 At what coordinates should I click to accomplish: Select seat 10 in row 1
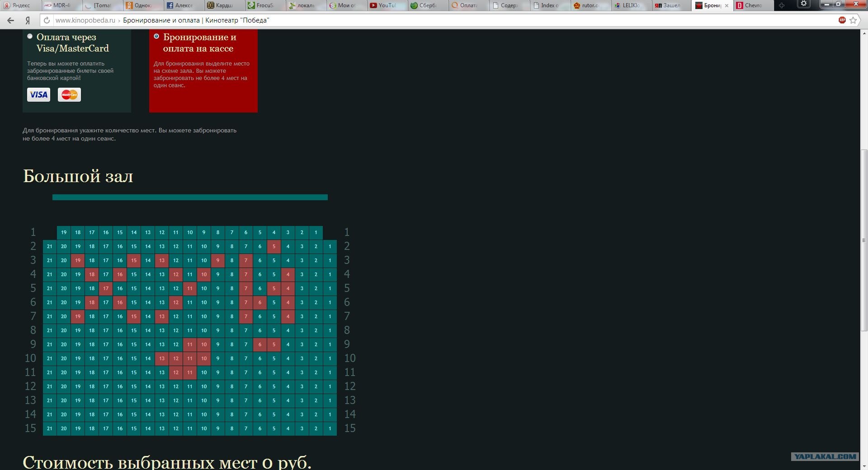(190, 232)
